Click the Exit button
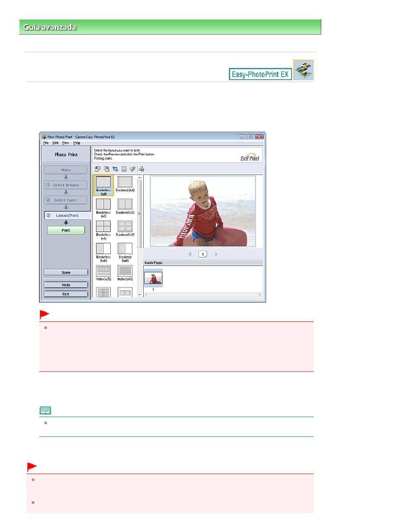This screenshot has height=532, width=411. [66, 294]
